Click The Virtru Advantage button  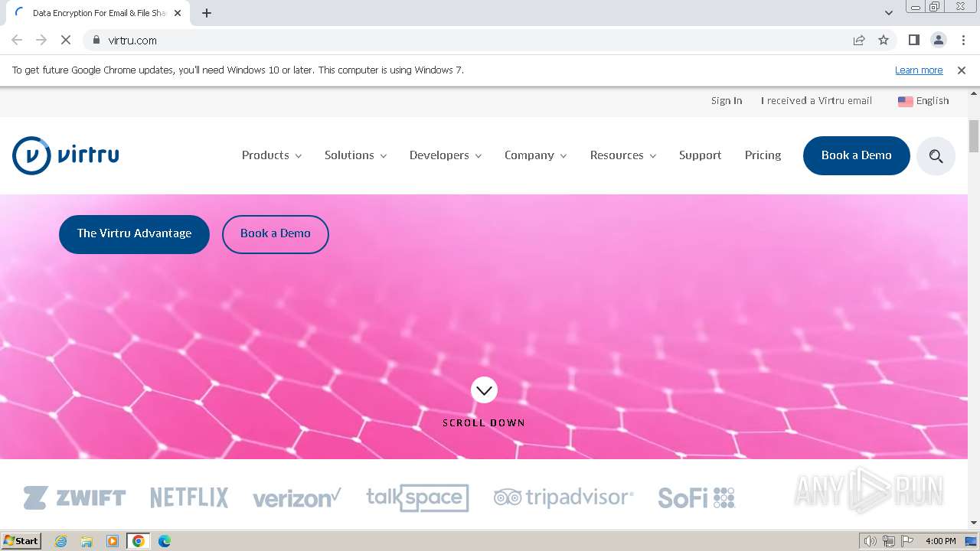[134, 234]
